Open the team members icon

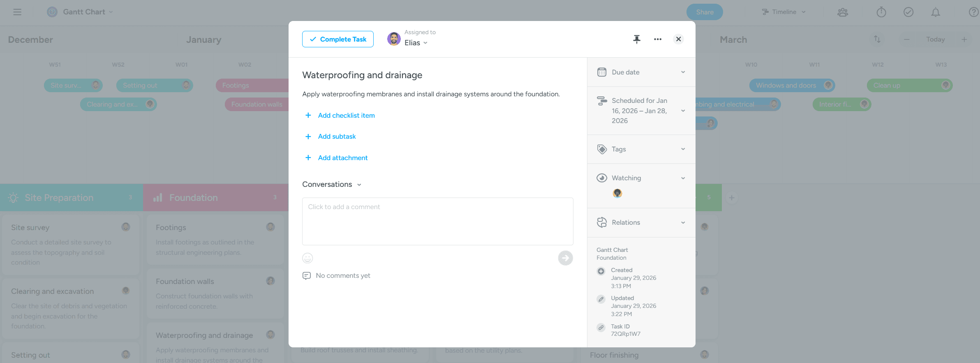(x=843, y=12)
